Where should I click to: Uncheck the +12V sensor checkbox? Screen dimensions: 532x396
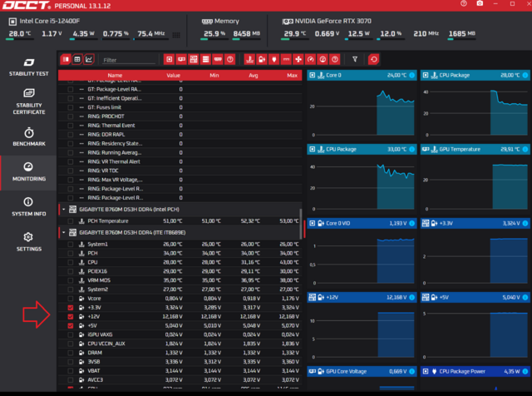(70, 317)
